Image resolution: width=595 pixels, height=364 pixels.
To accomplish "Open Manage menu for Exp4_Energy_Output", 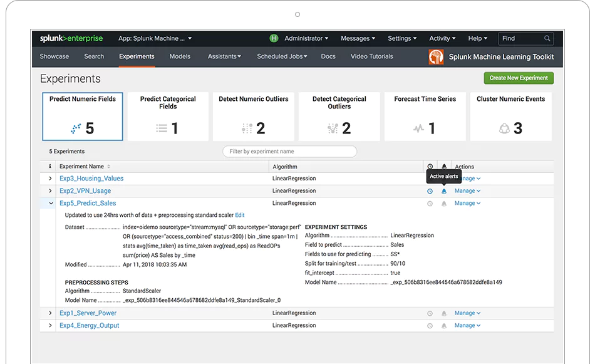I will coord(467,326).
